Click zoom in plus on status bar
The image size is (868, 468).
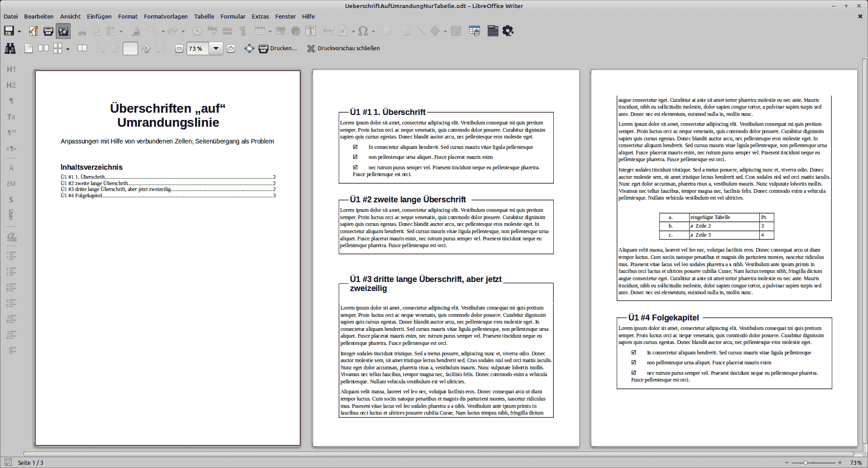(x=840, y=463)
